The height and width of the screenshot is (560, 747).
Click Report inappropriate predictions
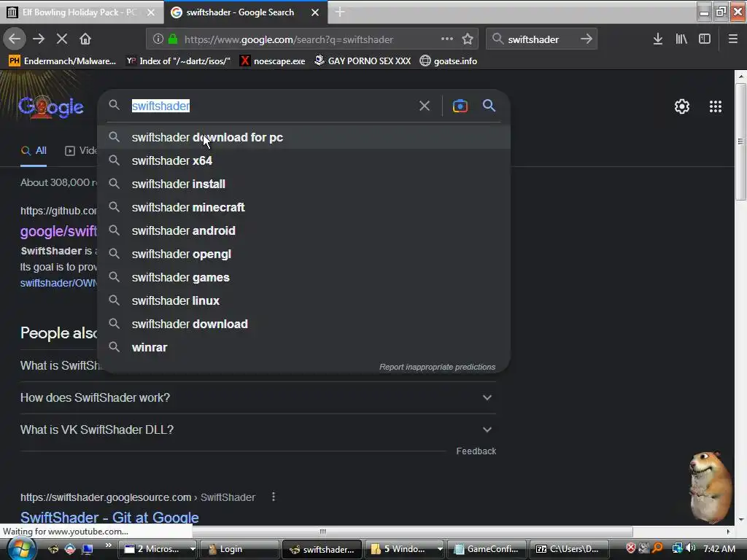438,367
